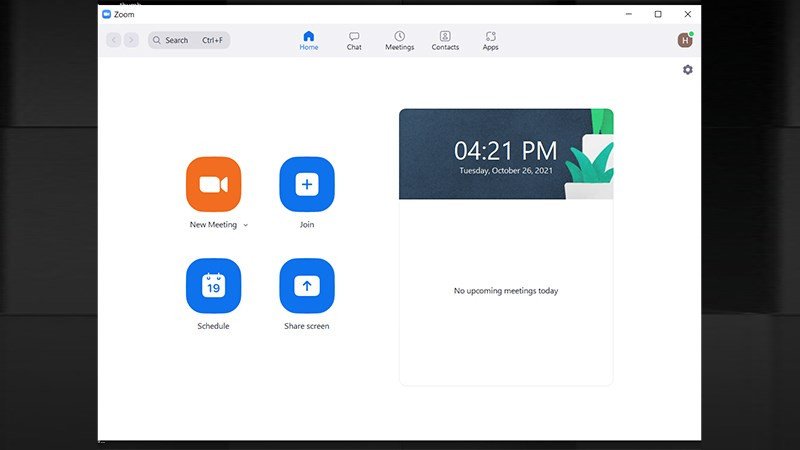Open the Contacts tab
Viewport: 800px width, 450px height.
click(445, 41)
